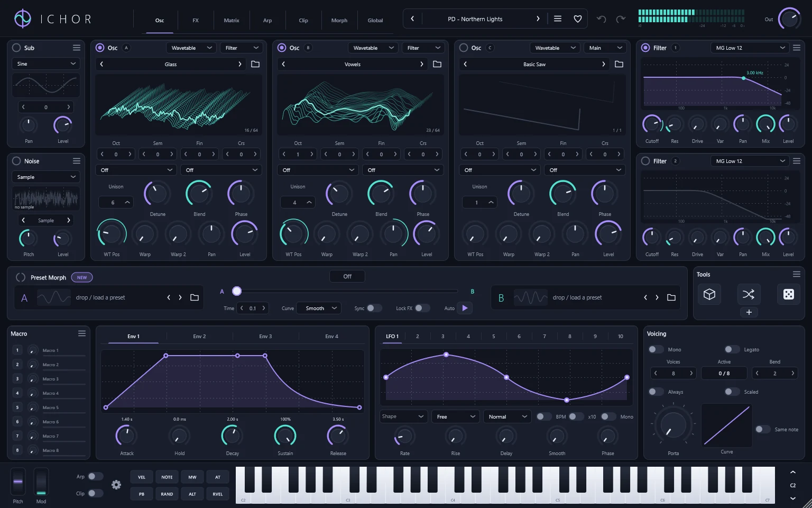The width and height of the screenshot is (812, 508).
Task: Open wavetable folder for Osc A
Action: click(255, 64)
